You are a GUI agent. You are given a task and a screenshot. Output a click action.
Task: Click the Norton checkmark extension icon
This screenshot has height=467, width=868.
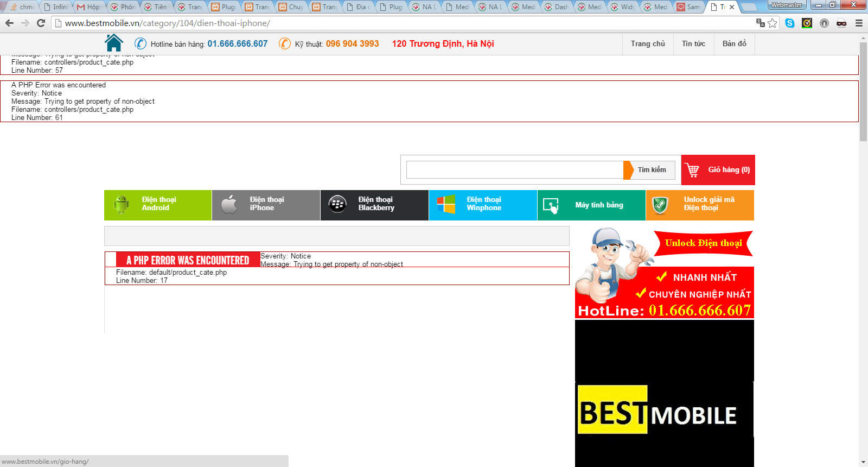(x=807, y=23)
